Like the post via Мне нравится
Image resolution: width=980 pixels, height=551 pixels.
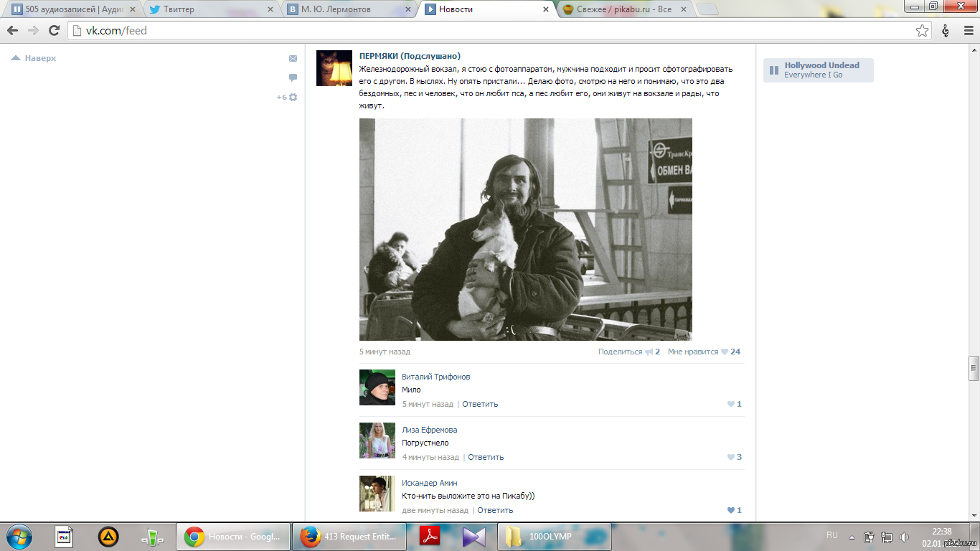[693, 352]
